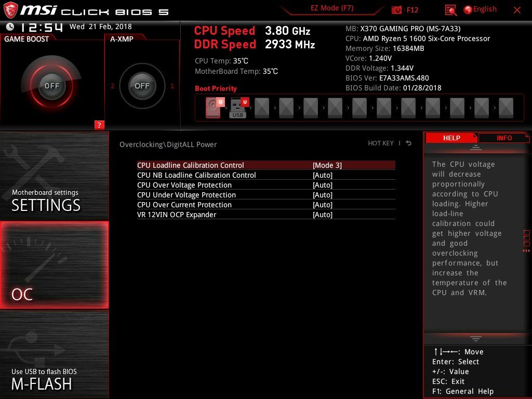Screen dimensions: 532x399
Task: Select the CPU Loadline Calibration Control label
Action: (190, 165)
